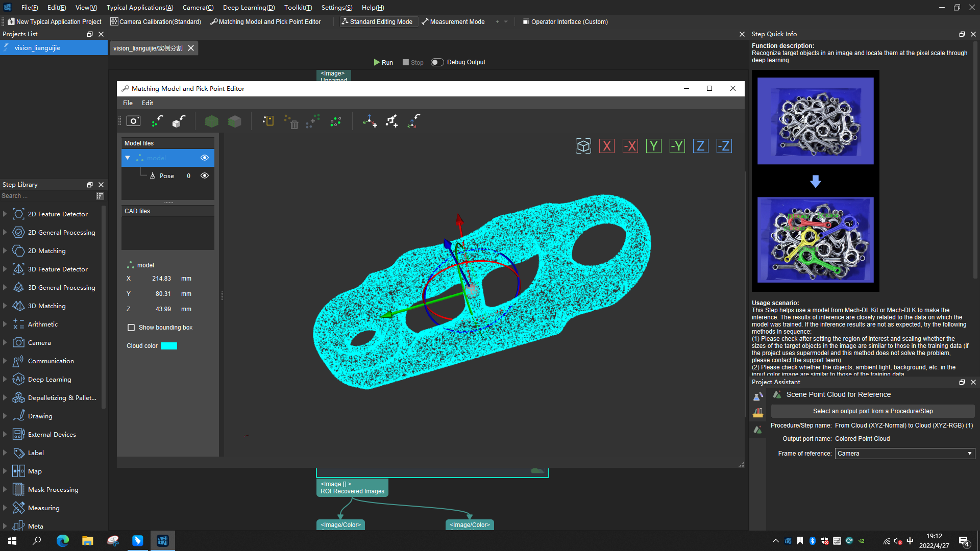Select the yellow-box point selection tool
This screenshot has width=980, height=551.
point(268,121)
